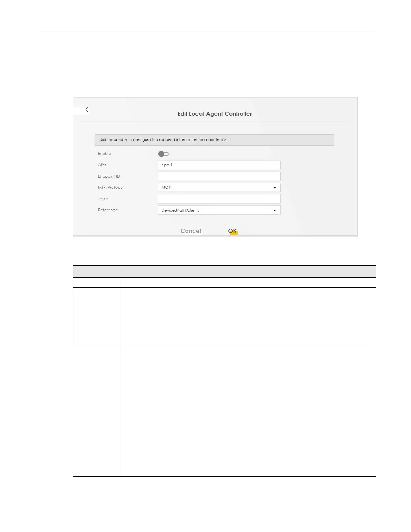
Task: Click the Endpoint ID label
Action: (x=109, y=176)
